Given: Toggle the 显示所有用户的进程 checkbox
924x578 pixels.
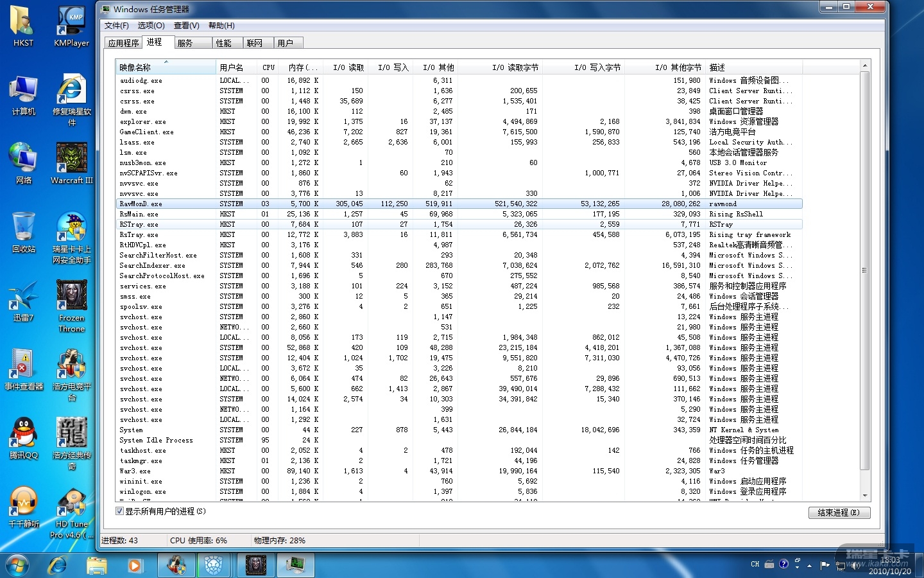Looking at the screenshot, I should (119, 511).
